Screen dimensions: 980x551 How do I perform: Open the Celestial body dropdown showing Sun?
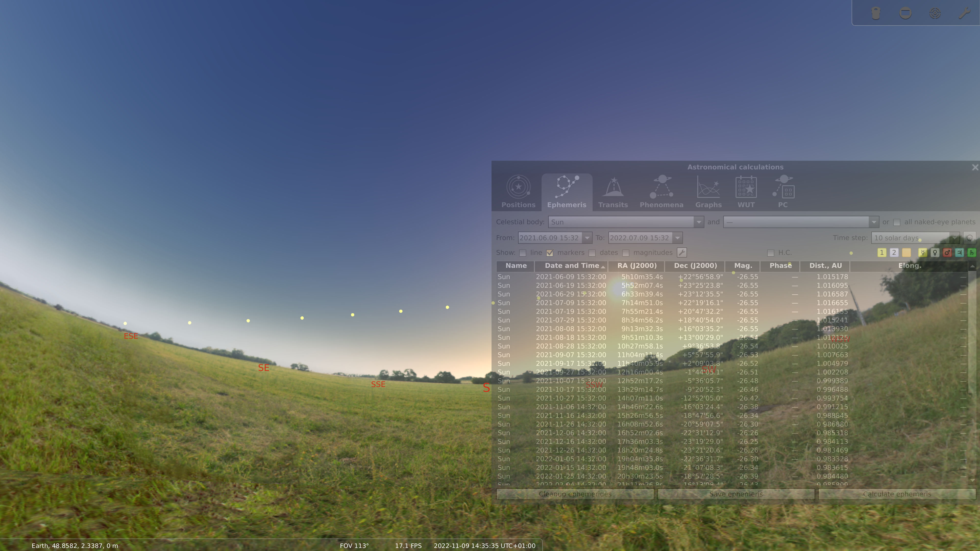point(626,222)
